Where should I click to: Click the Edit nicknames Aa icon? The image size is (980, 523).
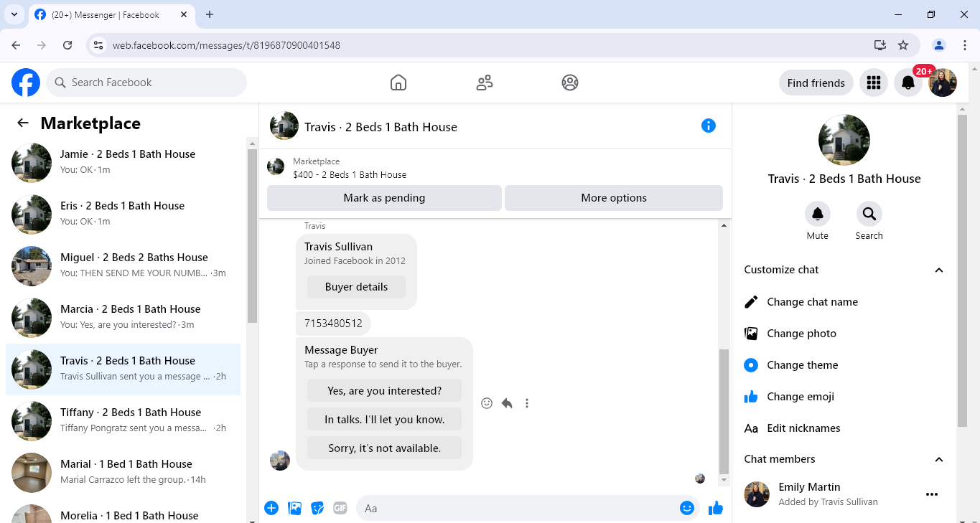point(751,428)
